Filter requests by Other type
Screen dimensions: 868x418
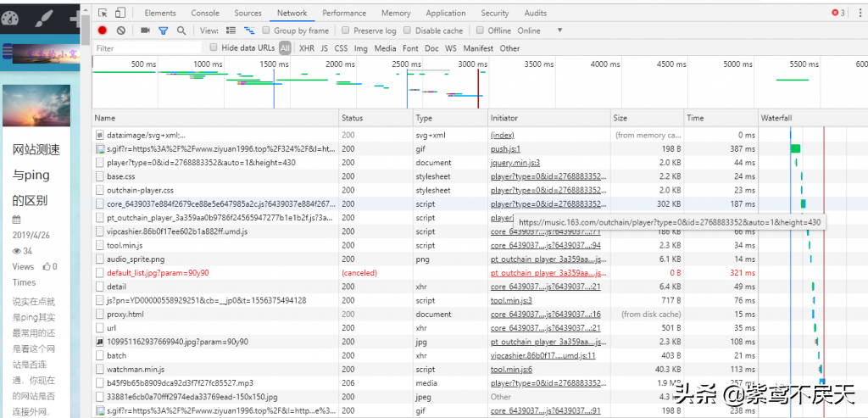(x=509, y=48)
